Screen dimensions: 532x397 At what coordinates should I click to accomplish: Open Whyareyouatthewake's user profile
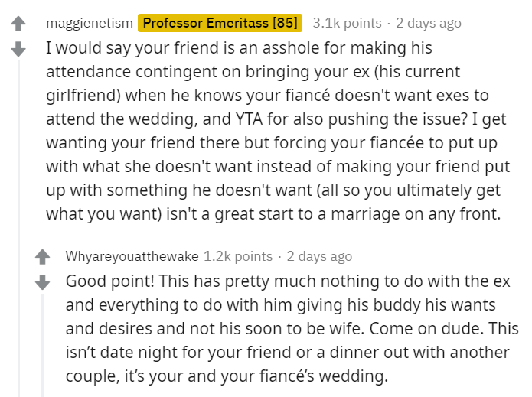(132, 256)
